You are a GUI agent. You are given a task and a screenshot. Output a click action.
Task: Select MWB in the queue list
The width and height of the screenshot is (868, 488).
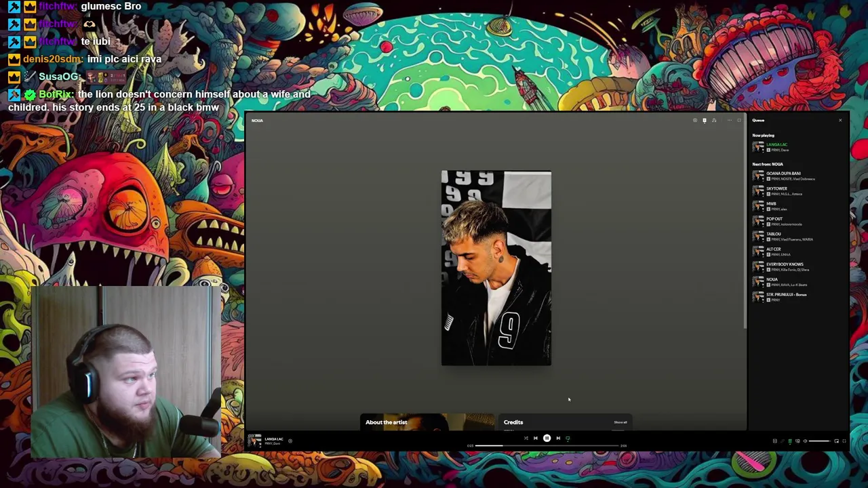click(797, 206)
